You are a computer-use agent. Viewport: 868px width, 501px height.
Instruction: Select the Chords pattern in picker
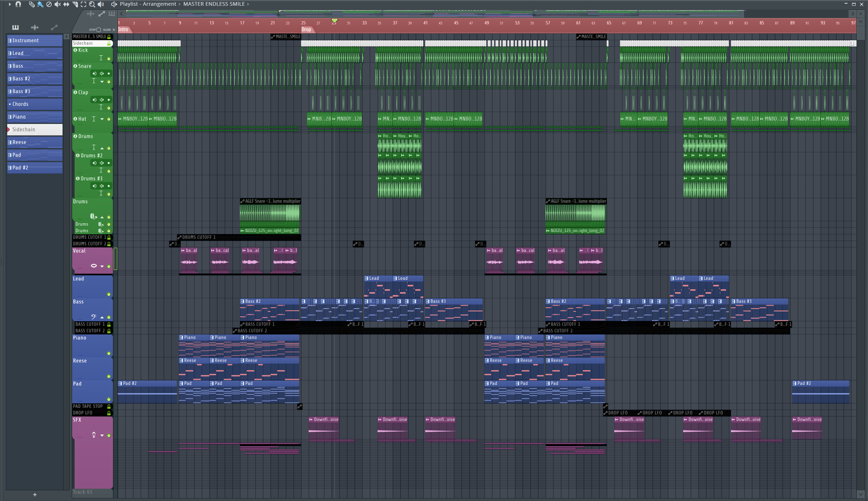35,104
